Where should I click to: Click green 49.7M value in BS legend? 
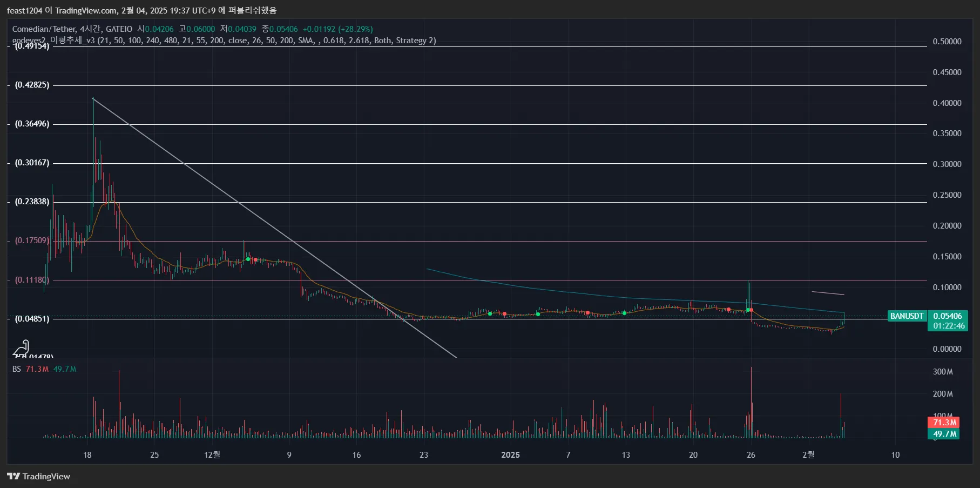(x=65, y=369)
